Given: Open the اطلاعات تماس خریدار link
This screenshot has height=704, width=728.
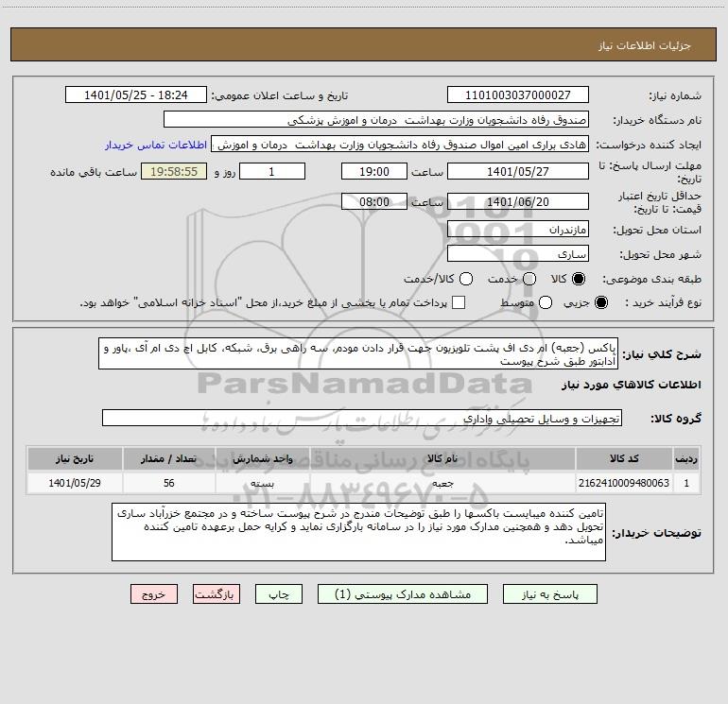Looking at the screenshot, I should (156, 145).
